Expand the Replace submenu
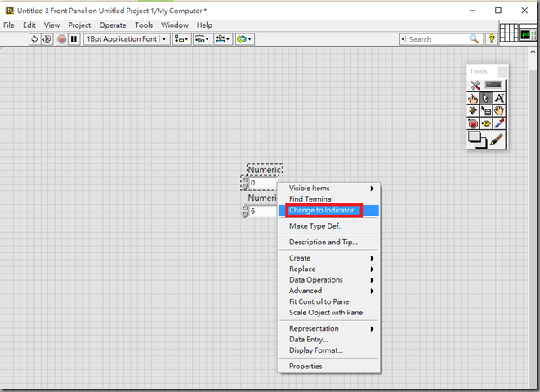The height and width of the screenshot is (392, 540). pos(329,269)
